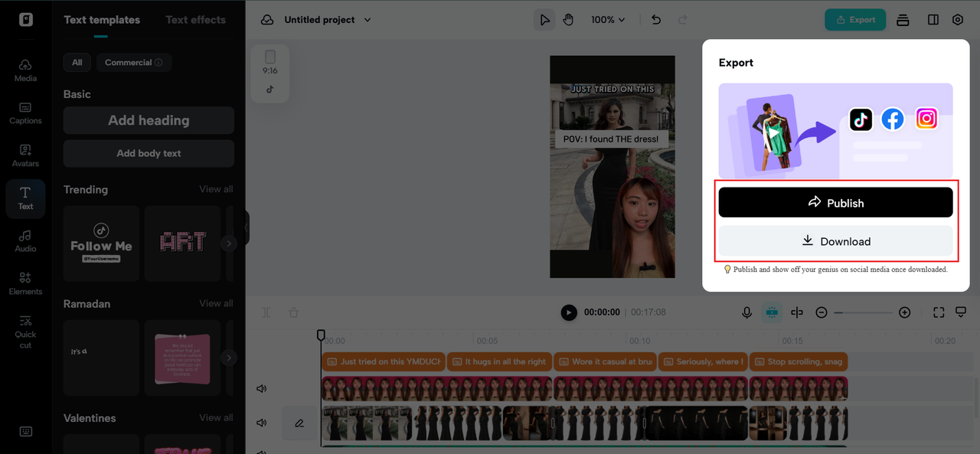
Task: Click the cloud save status icon
Action: coord(267,20)
